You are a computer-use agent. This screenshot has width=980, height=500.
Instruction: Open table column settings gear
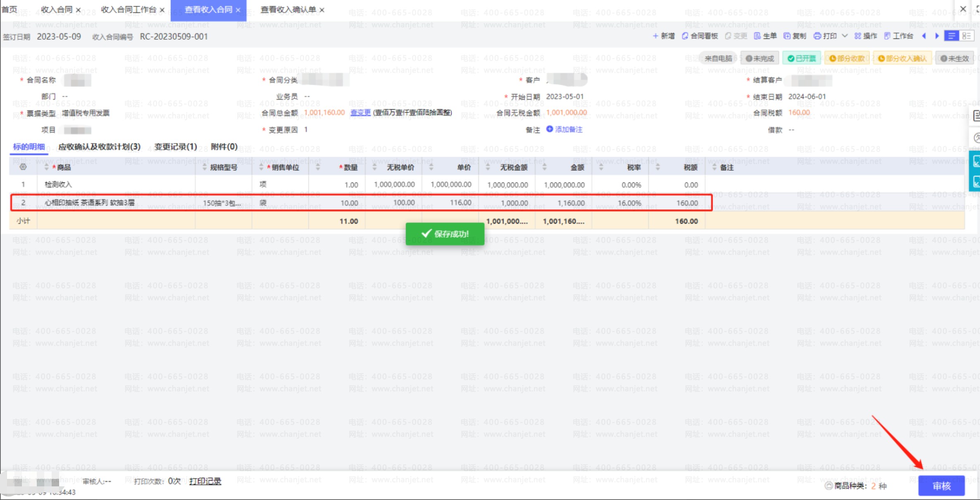click(x=23, y=167)
